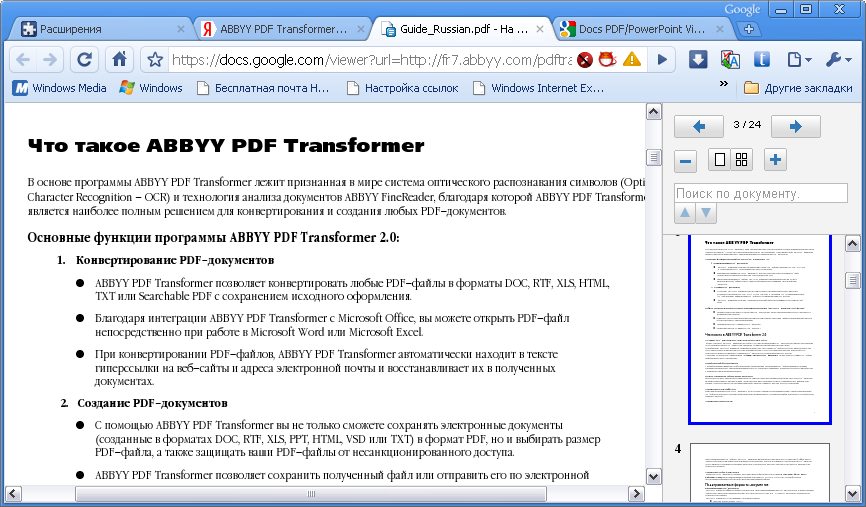The height and width of the screenshot is (507, 866).
Task: Click the Go play arrow button
Action: [x=662, y=60]
